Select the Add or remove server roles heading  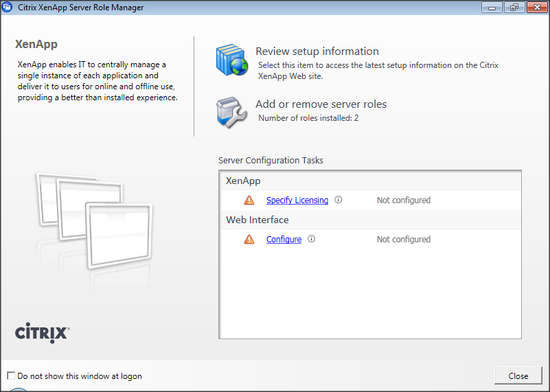[x=321, y=104]
